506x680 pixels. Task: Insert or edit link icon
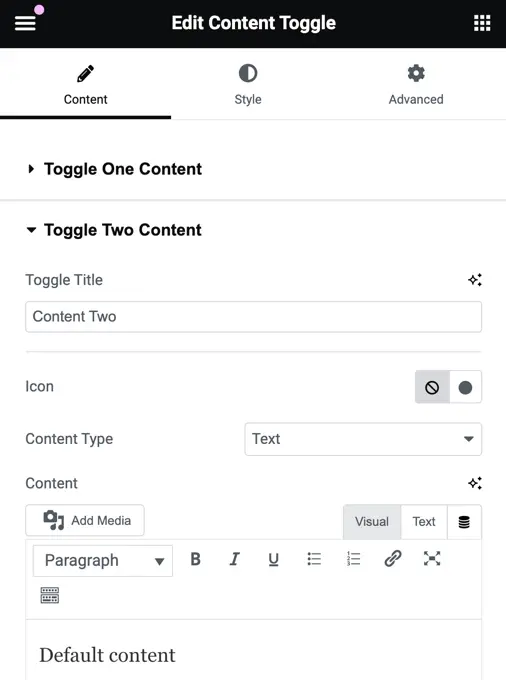coord(393,559)
